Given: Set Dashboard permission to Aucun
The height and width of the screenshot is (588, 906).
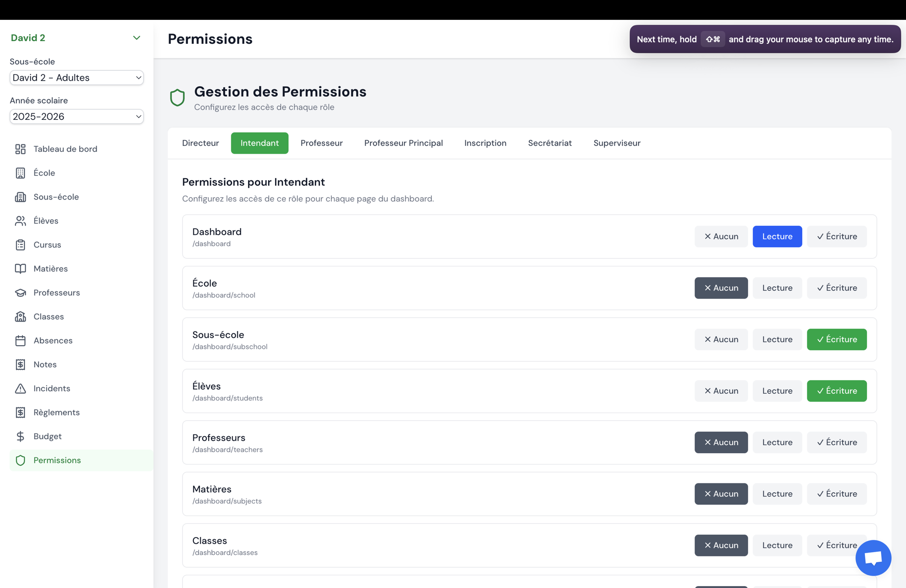Looking at the screenshot, I should tap(721, 237).
